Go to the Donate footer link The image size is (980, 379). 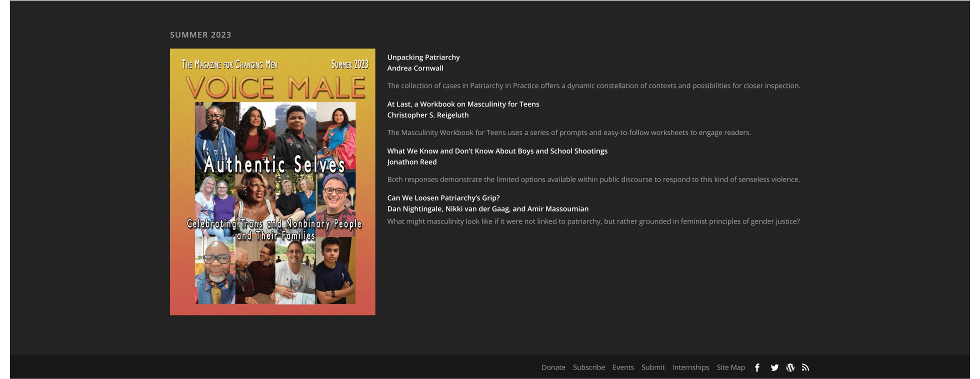tap(553, 367)
